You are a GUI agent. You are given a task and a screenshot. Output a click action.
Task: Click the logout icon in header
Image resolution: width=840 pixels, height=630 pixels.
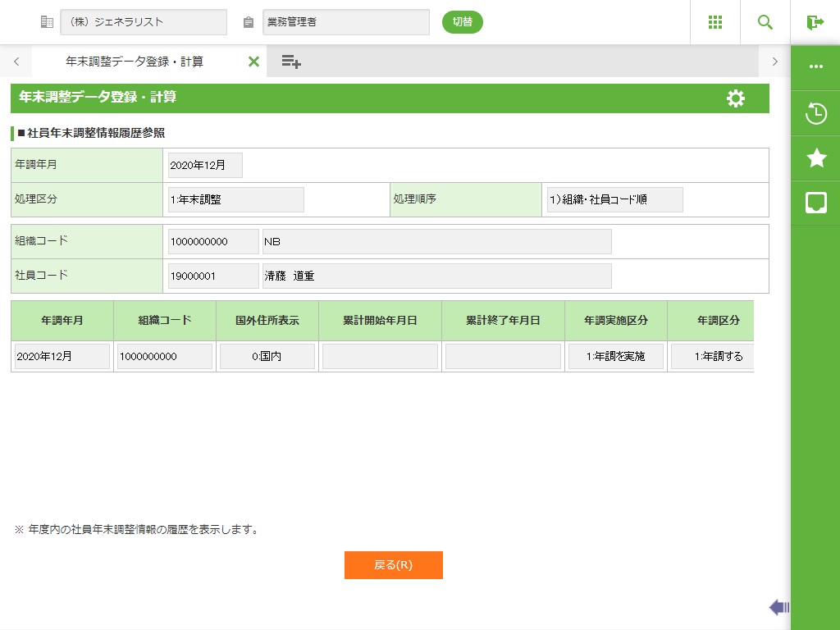pos(815,22)
